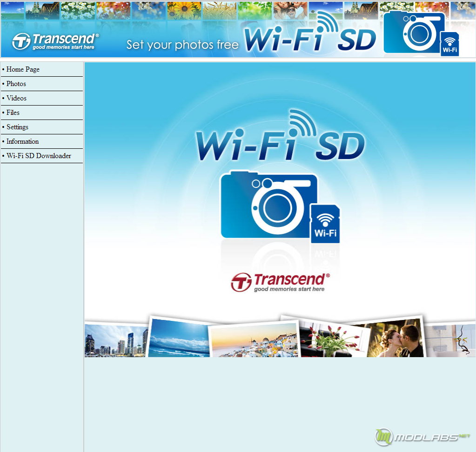The width and height of the screenshot is (476, 452).
Task: Open the Videos section
Action: 16,98
